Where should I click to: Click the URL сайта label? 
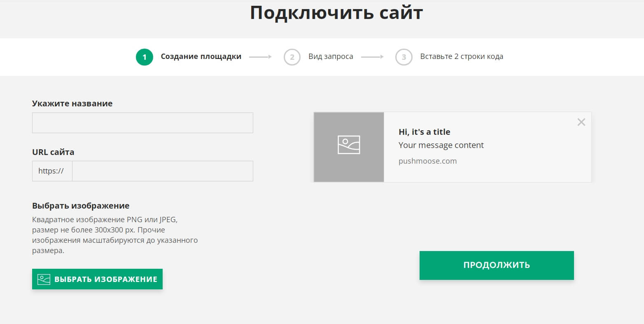pos(53,152)
